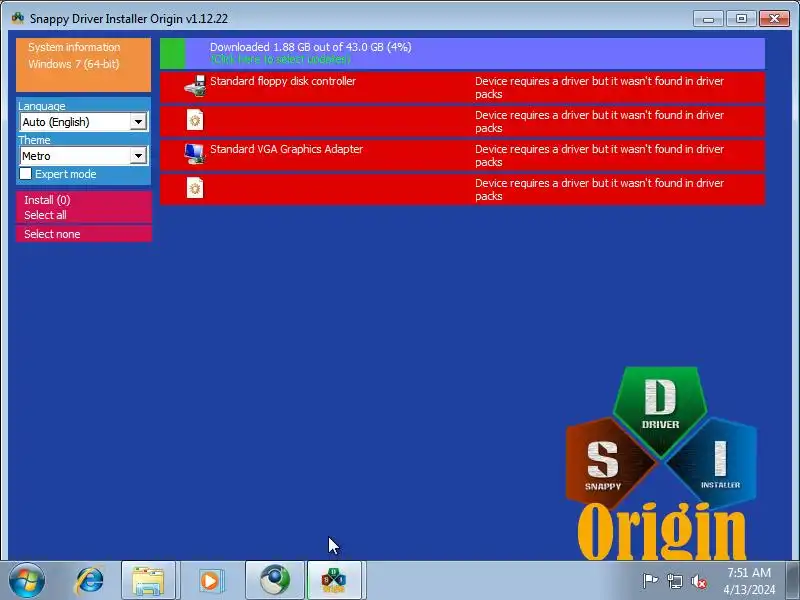Click the network tray icon

[674, 581]
